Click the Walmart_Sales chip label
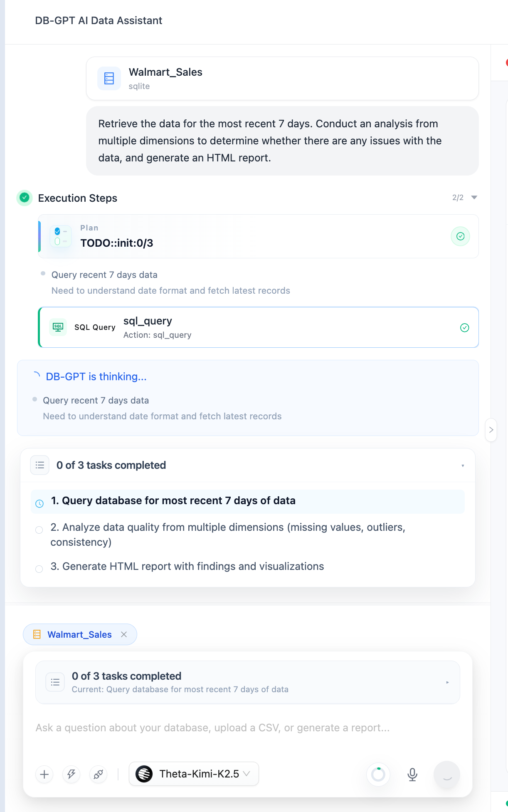 (79, 634)
